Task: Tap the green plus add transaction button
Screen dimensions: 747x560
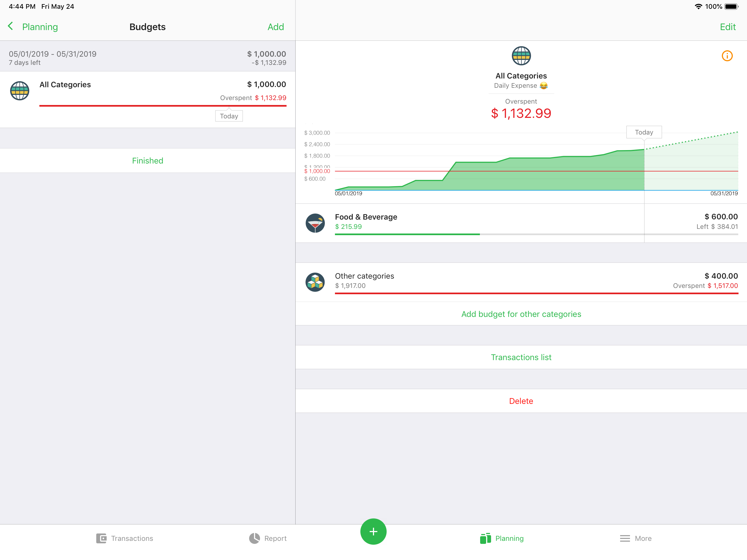Action: pos(373,531)
